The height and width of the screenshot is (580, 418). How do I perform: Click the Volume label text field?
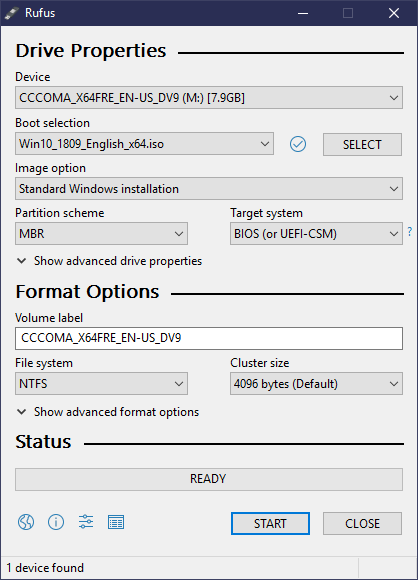point(209,338)
